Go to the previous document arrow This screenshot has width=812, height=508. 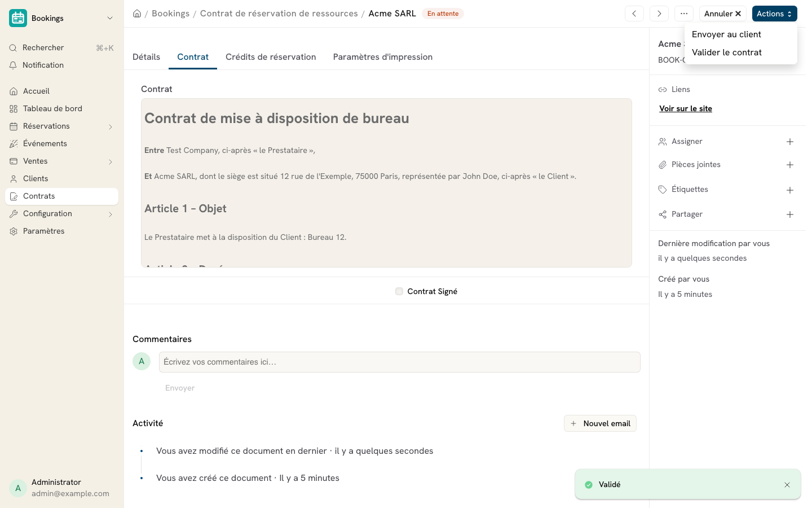click(x=634, y=14)
